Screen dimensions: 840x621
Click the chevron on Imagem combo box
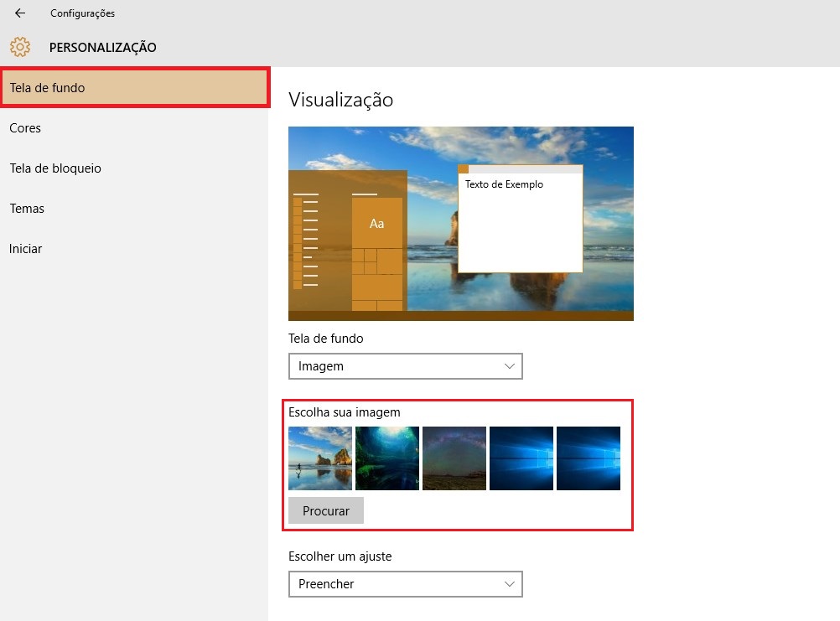[509, 366]
